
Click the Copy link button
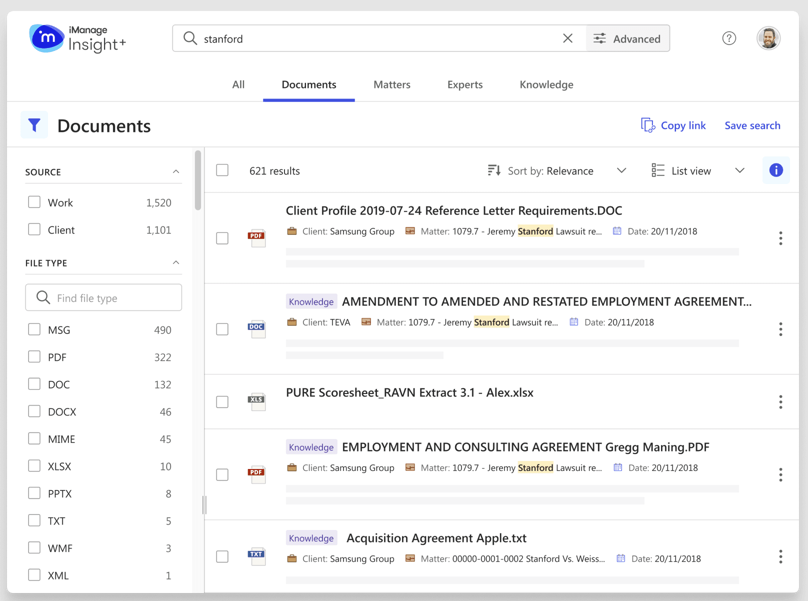coord(673,125)
